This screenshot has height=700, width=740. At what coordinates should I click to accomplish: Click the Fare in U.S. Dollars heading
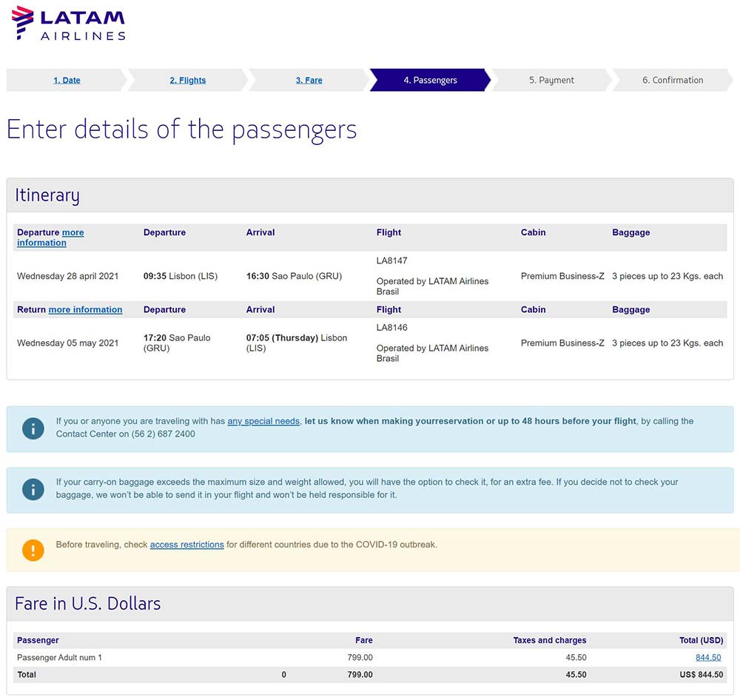coord(88,604)
